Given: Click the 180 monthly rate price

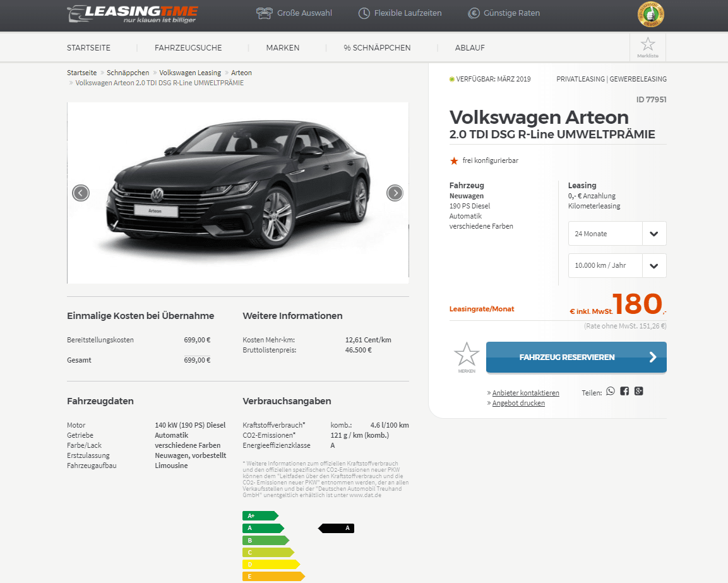Looking at the screenshot, I should coord(637,304).
